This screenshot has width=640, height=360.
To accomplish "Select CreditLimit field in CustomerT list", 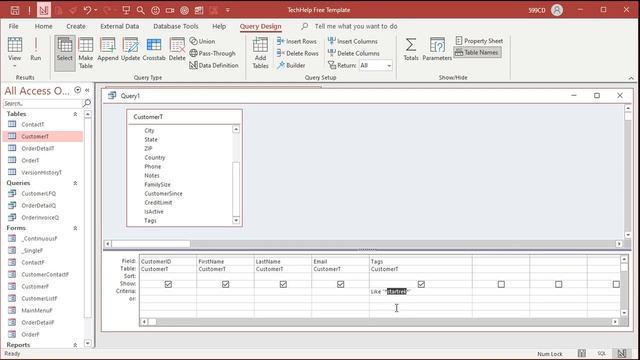I will point(158,202).
